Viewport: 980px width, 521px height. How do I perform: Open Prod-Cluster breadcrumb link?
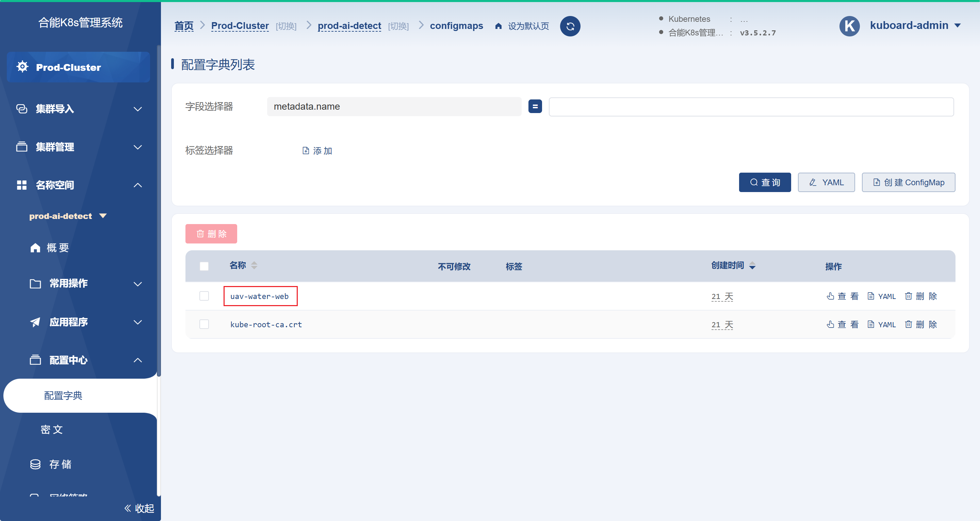click(x=240, y=26)
